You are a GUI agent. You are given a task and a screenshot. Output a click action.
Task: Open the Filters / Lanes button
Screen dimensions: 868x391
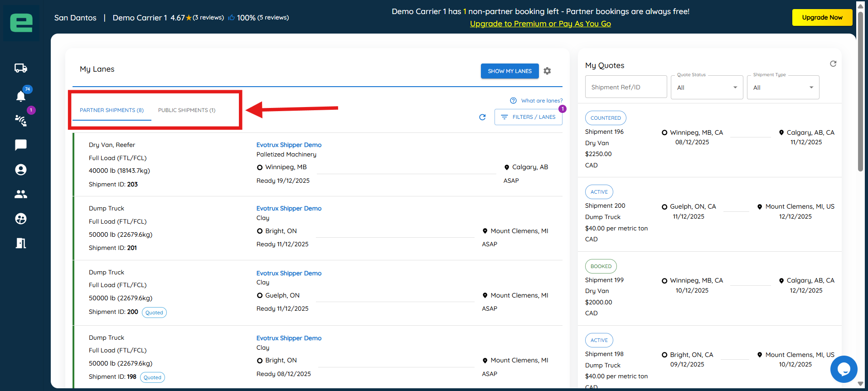point(528,117)
